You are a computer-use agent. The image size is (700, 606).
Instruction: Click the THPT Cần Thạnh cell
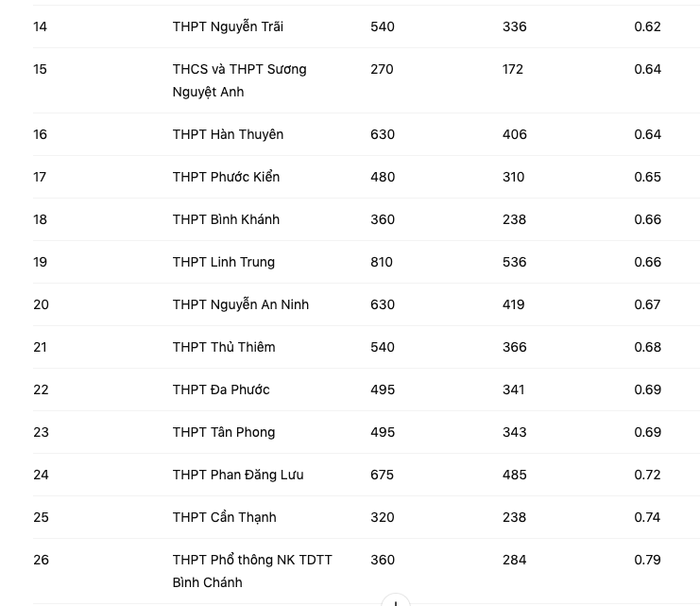(224, 517)
